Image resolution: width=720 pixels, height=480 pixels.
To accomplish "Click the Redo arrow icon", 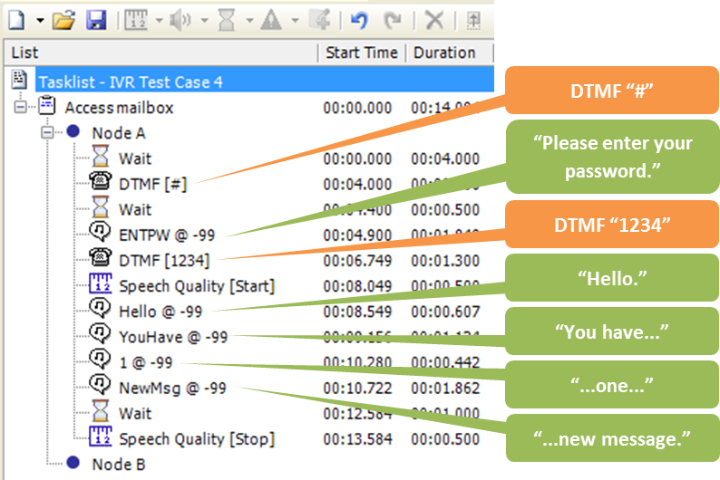I will click(393, 19).
